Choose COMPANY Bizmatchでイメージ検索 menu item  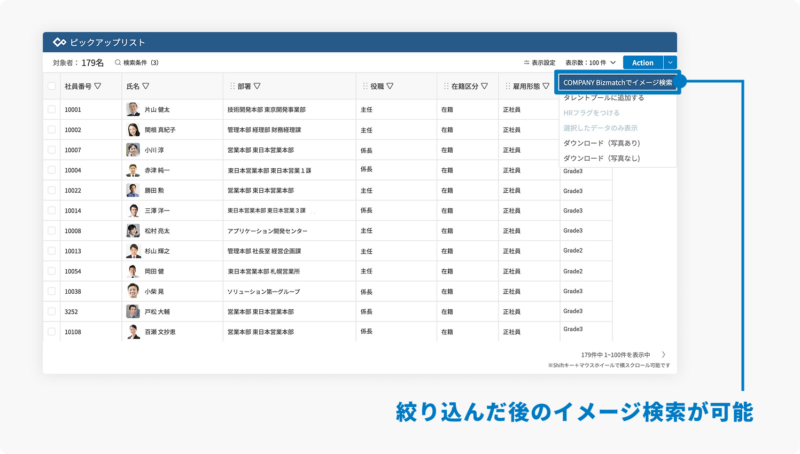[x=618, y=82]
